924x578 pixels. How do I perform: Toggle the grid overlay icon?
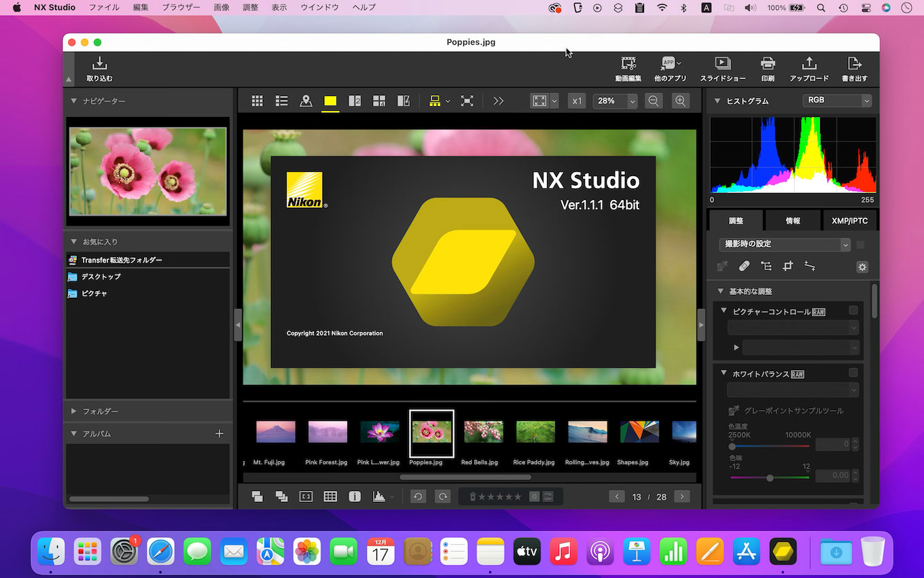pos(330,497)
